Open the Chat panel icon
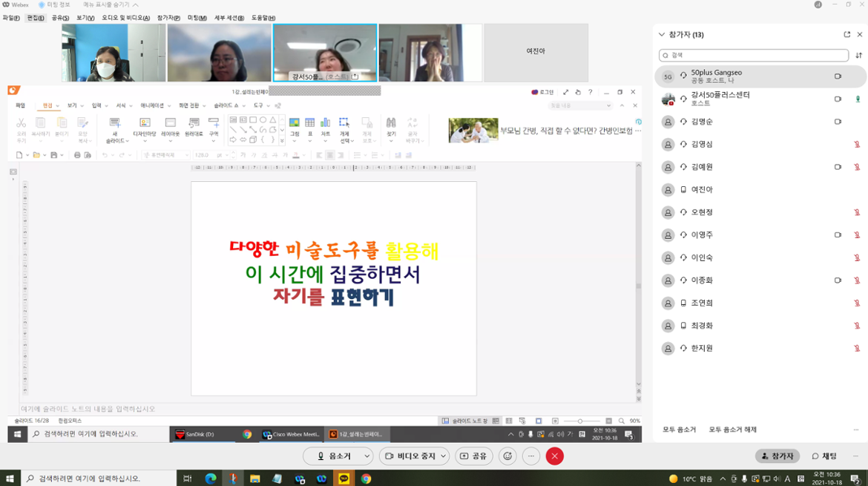Image resolution: width=868 pixels, height=486 pixels. 824,456
